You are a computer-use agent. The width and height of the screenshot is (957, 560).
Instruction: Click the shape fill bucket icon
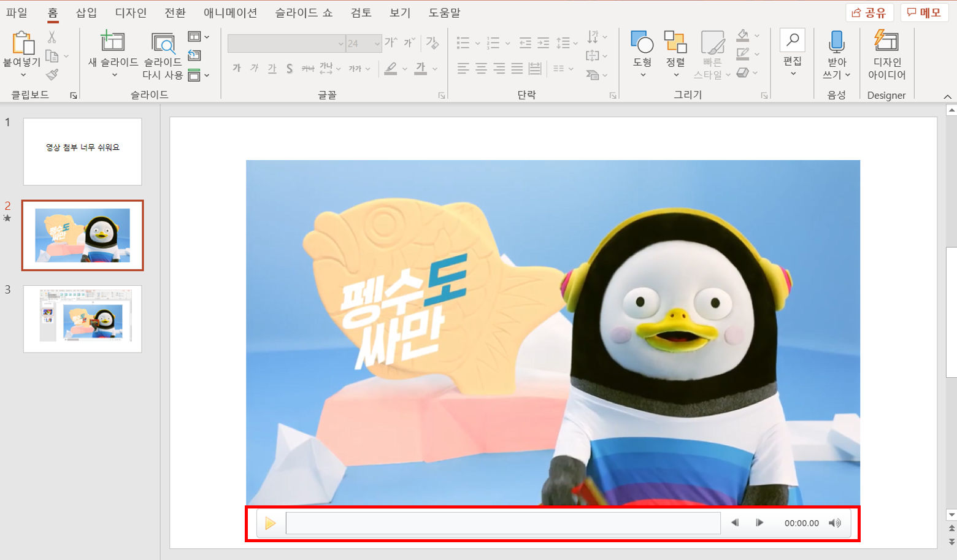point(743,36)
